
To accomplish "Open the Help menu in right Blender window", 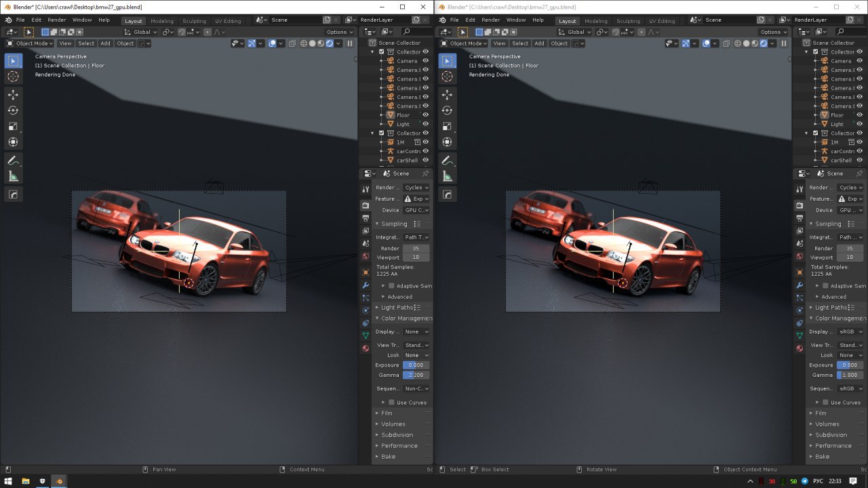I will pyautogui.click(x=538, y=20).
